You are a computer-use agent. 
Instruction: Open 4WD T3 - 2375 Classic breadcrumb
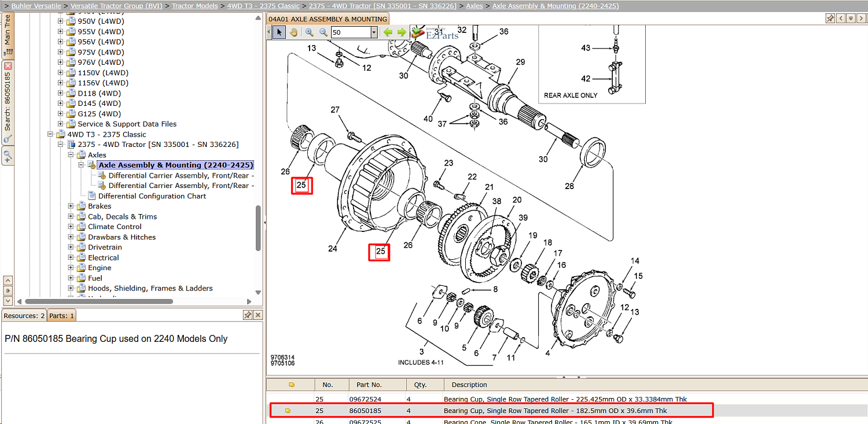[x=263, y=6]
